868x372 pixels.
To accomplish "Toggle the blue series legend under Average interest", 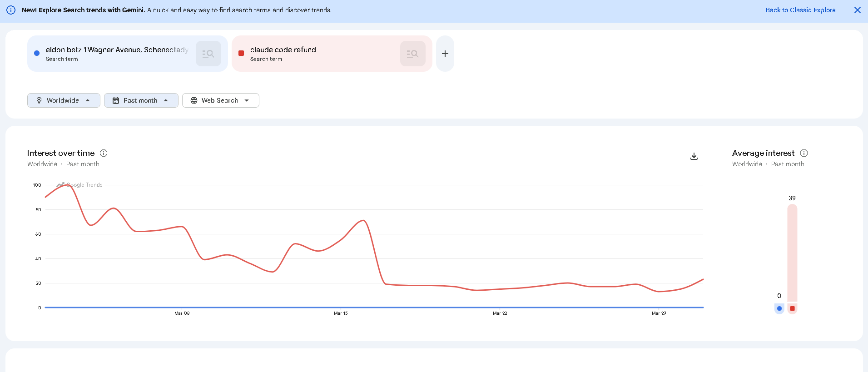I will click(x=779, y=308).
